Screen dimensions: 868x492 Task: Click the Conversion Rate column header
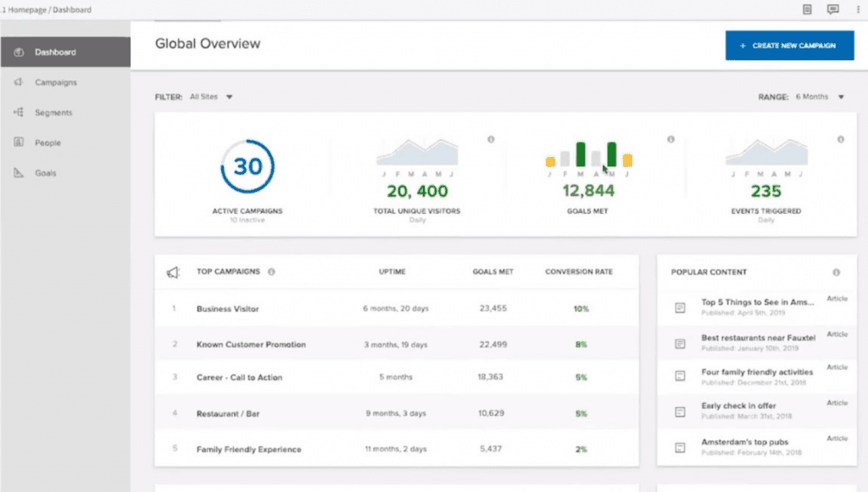pos(578,271)
